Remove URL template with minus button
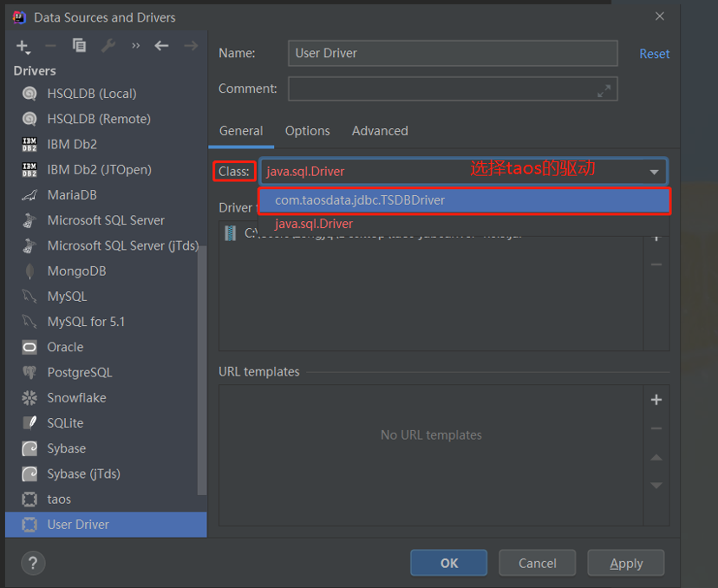This screenshot has width=718, height=588. 656,428
